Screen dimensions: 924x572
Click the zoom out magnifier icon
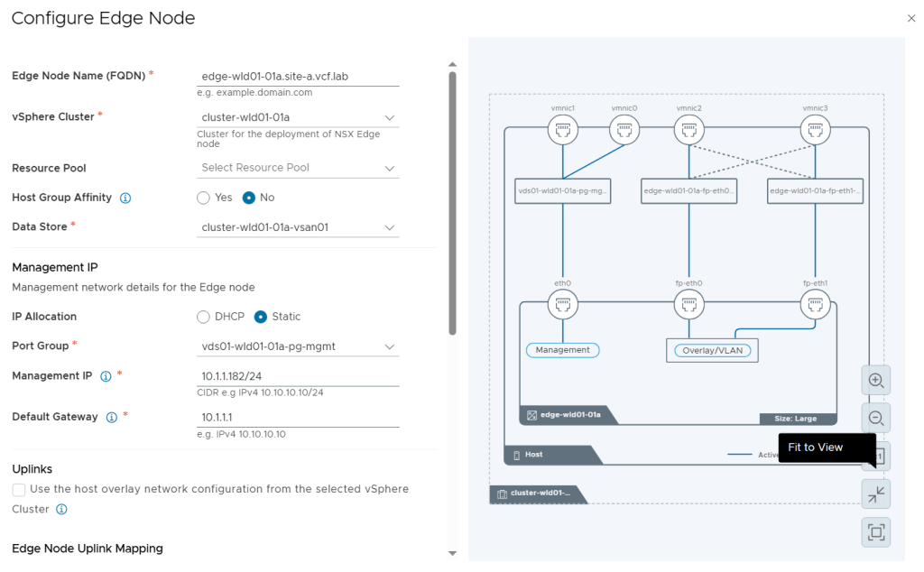(x=875, y=418)
